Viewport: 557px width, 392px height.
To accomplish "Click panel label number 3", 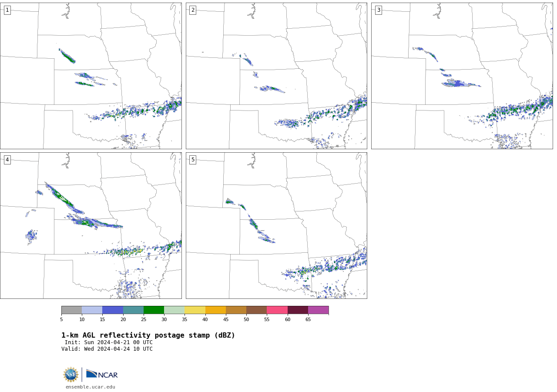I will (378, 10).
